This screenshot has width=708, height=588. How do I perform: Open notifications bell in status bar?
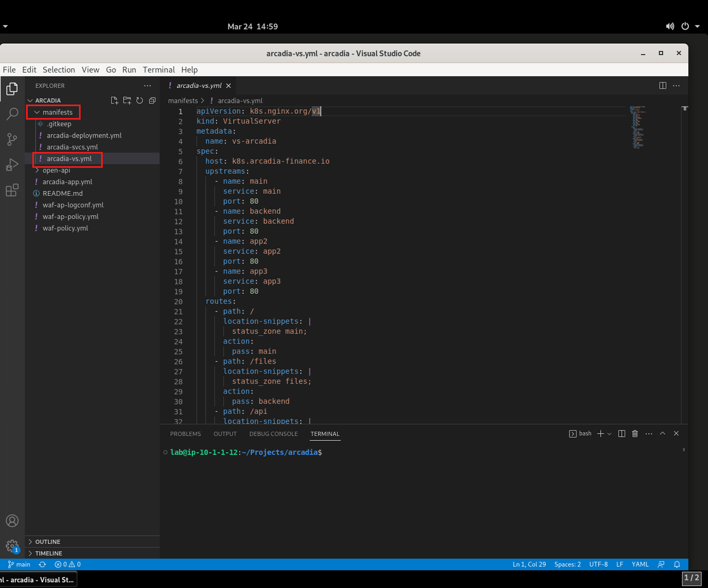pyautogui.click(x=677, y=564)
